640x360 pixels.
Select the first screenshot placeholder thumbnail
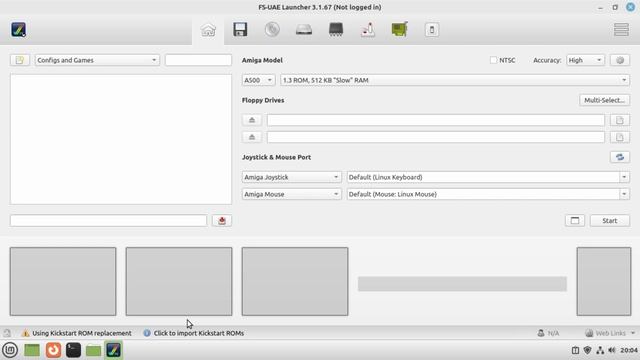pyautogui.click(x=63, y=281)
